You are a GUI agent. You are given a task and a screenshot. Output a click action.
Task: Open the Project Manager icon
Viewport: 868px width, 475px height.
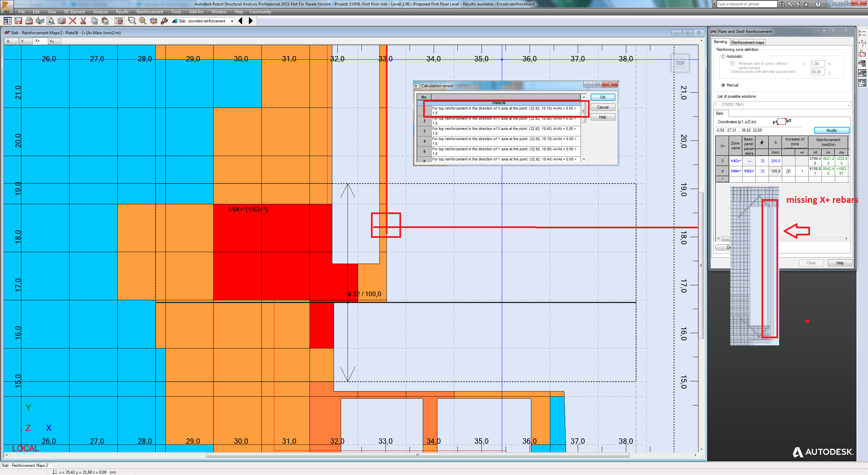pos(8,21)
